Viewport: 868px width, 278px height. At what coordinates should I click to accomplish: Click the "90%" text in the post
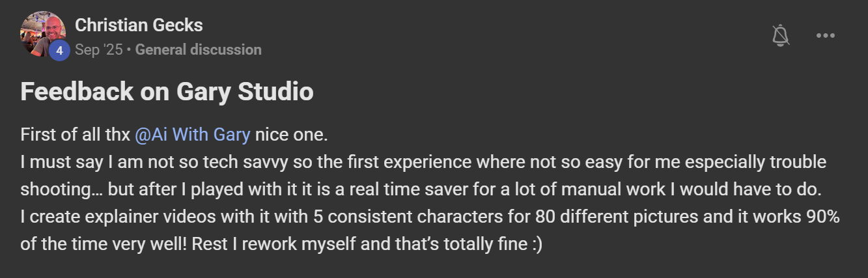[821, 217]
